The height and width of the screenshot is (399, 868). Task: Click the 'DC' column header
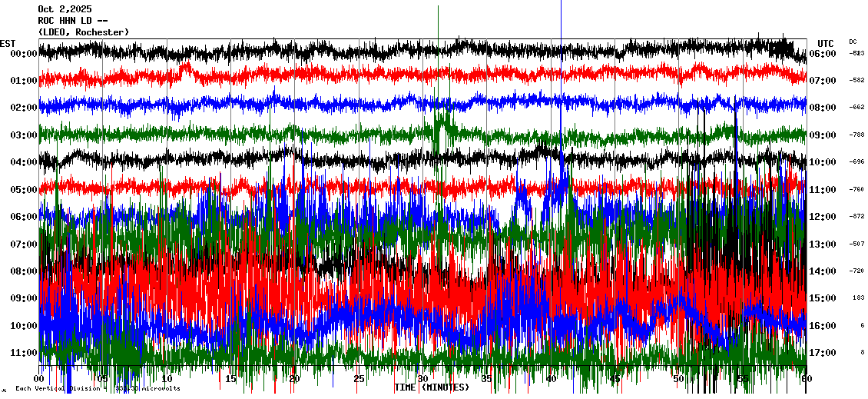tap(853, 42)
